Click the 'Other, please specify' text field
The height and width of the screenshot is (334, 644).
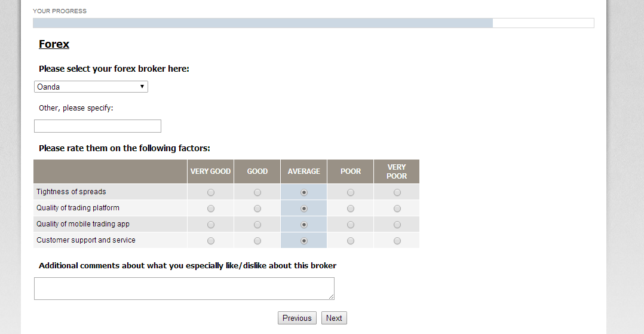[x=97, y=126]
